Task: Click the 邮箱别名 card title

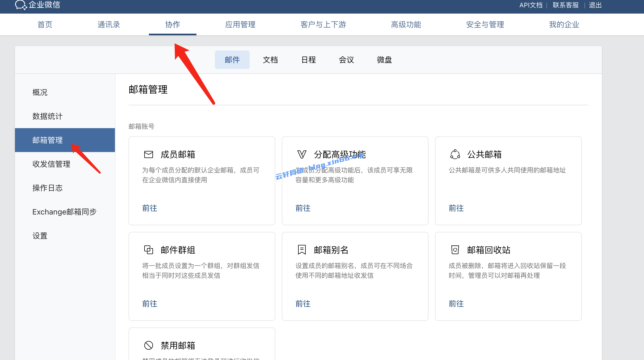Action: pos(331,250)
